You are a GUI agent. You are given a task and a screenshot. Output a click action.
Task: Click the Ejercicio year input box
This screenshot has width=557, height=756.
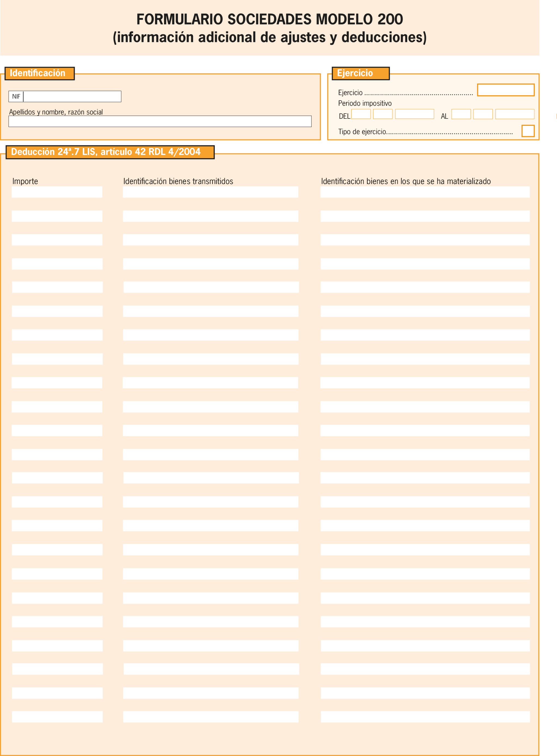(506, 90)
